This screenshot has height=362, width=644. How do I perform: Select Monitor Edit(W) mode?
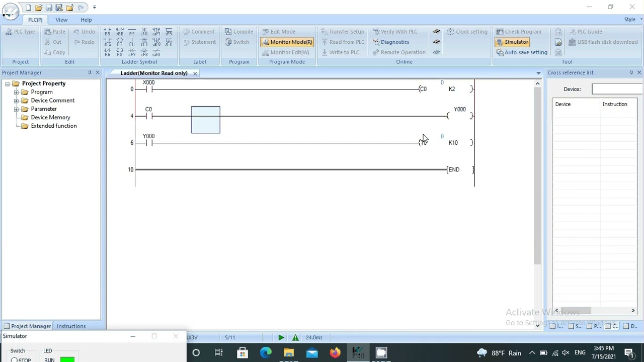click(x=285, y=52)
